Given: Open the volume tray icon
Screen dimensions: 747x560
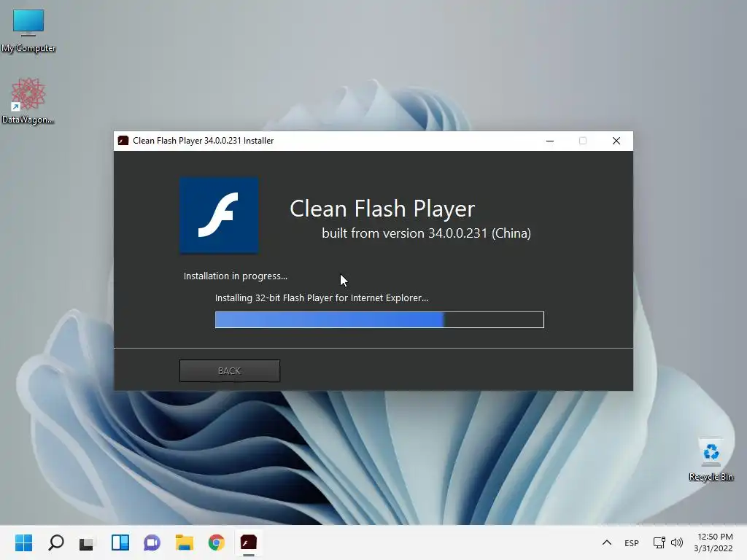Looking at the screenshot, I should point(676,542).
